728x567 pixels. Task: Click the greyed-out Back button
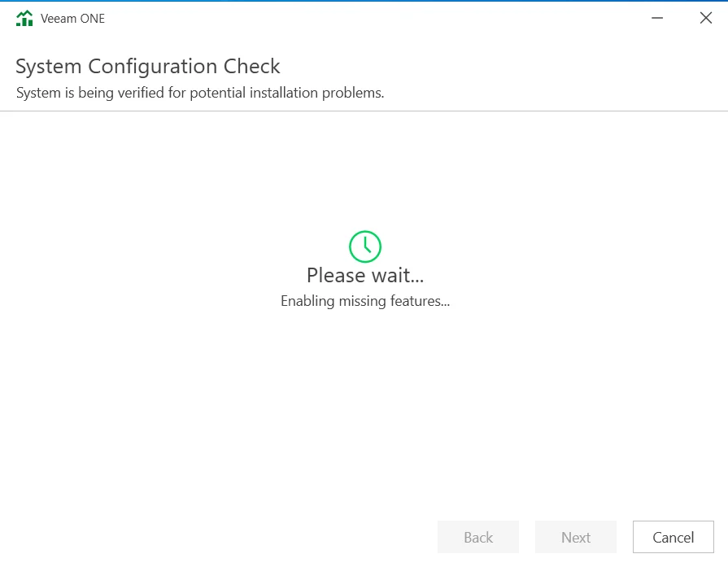(477, 537)
